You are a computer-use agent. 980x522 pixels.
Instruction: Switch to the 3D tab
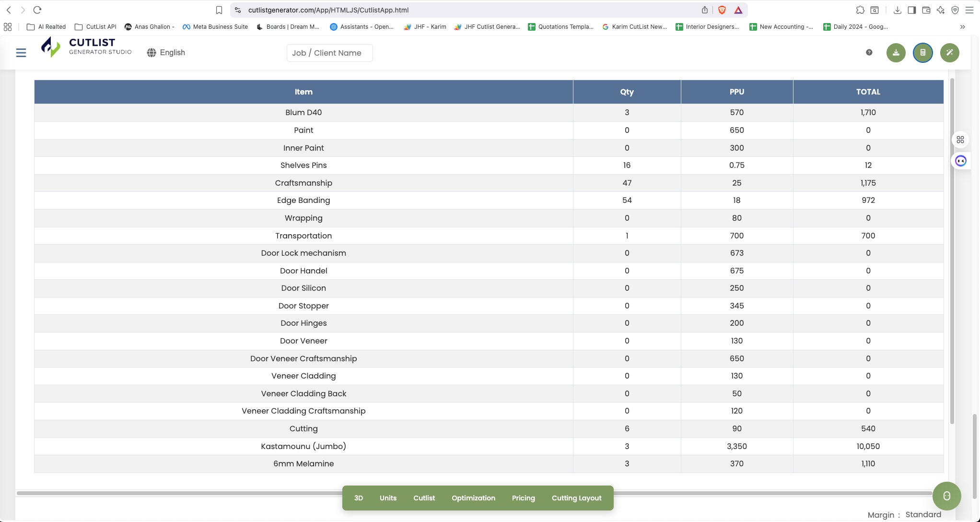[358, 498]
